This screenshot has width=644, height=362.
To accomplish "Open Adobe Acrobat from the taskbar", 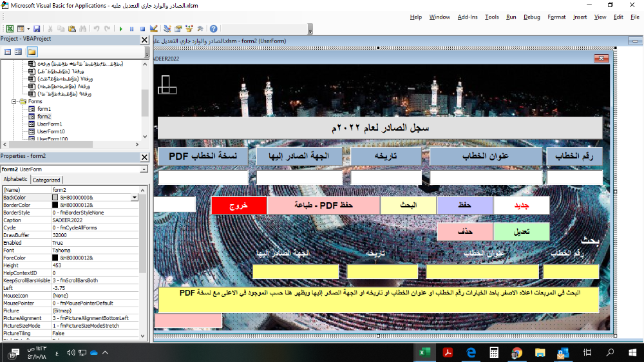I will (448, 352).
